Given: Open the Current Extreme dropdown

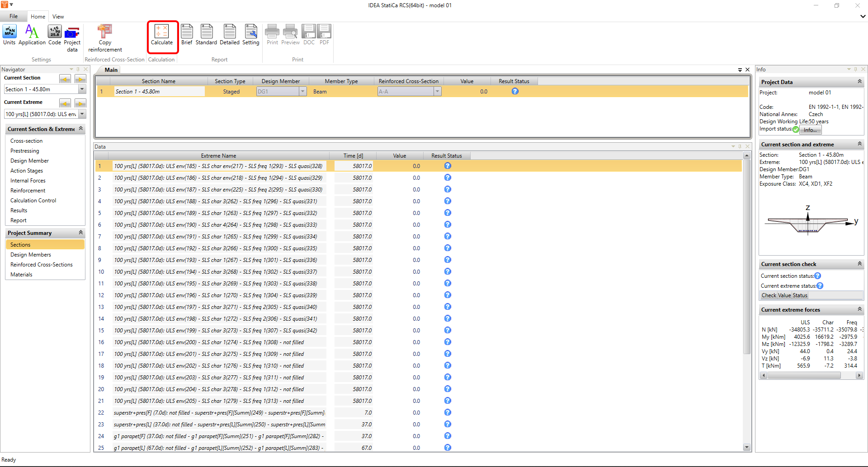Looking at the screenshot, I should click(82, 114).
